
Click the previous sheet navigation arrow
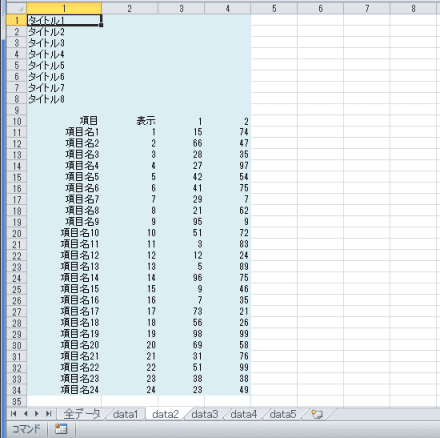tap(25, 414)
